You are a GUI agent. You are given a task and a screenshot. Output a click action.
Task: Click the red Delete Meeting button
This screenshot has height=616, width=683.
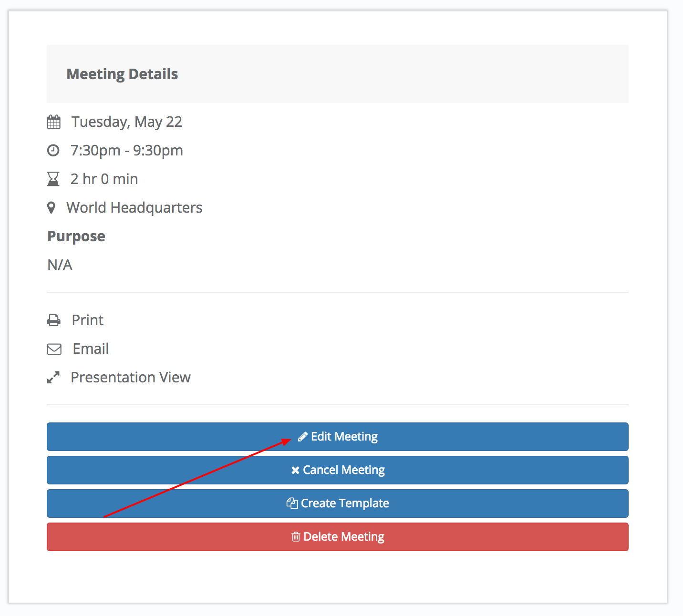[x=338, y=537]
